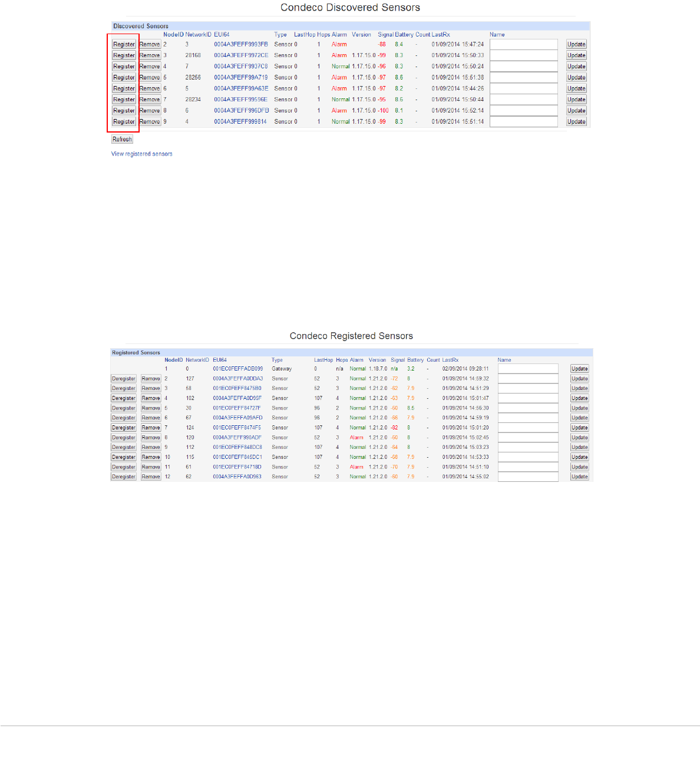The height and width of the screenshot is (767, 700).
Task: Register discovered sensor 0004A3FEFF999814
Action: click(124, 121)
